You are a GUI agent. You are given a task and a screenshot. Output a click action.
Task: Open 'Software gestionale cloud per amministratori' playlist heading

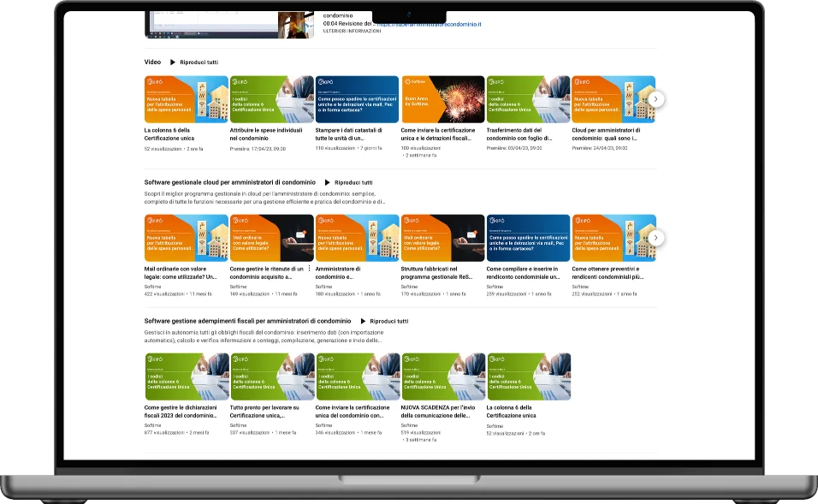(229, 182)
